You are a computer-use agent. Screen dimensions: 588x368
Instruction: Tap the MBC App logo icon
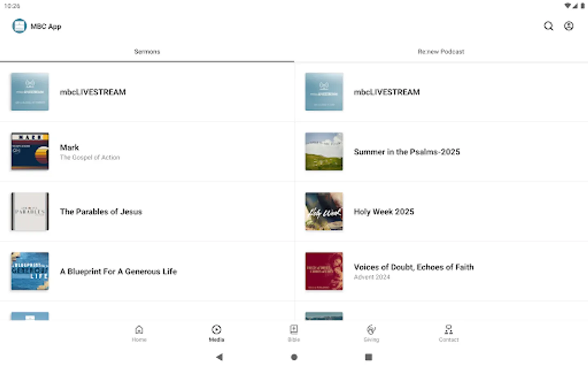(19, 26)
